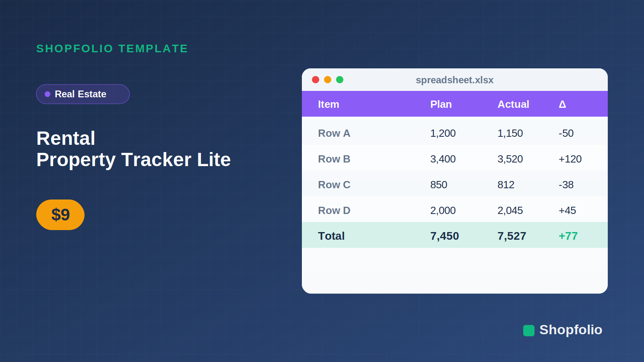Click the -38 delta cell
This screenshot has width=644, height=362.
tap(566, 185)
